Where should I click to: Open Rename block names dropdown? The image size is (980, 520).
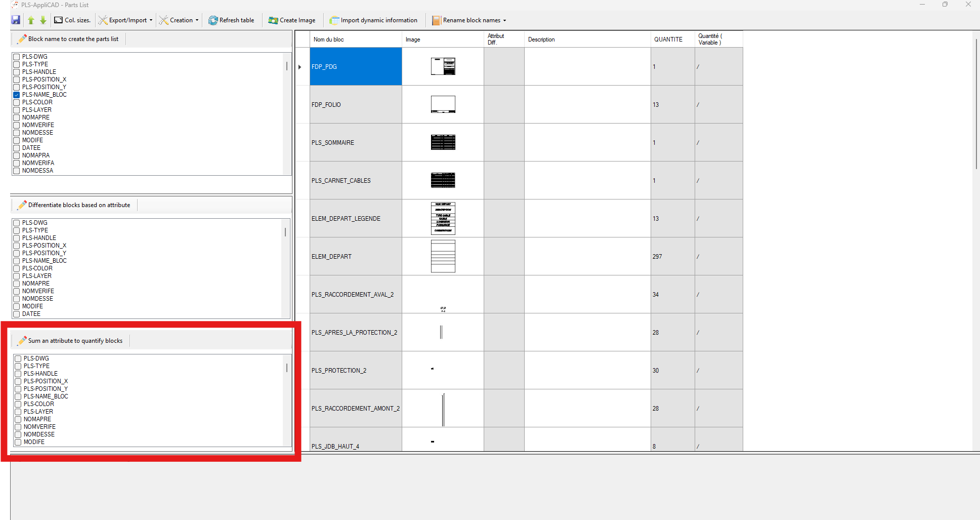coord(504,20)
